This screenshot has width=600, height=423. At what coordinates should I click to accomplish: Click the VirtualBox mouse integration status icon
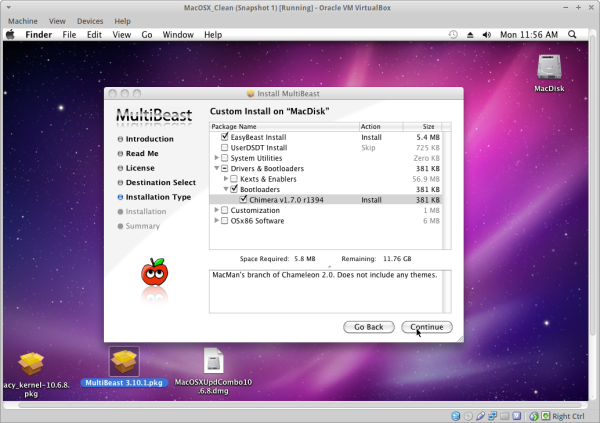tap(534, 416)
